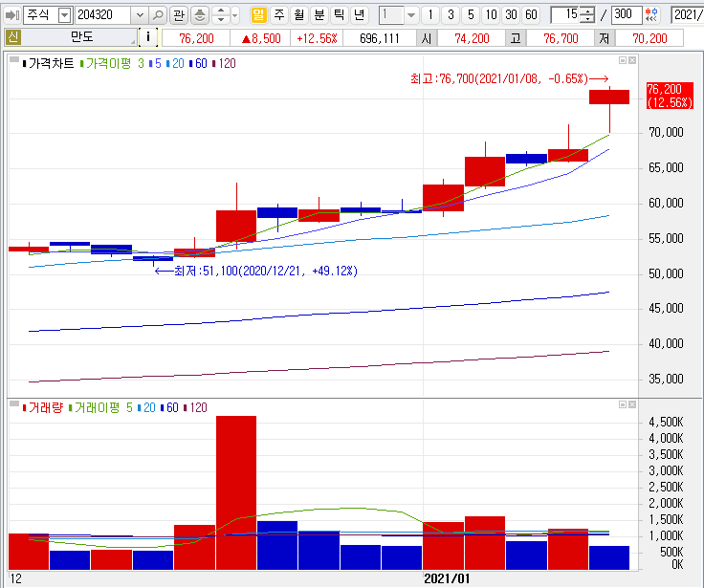Select interval preset 10 button

[x=492, y=15]
